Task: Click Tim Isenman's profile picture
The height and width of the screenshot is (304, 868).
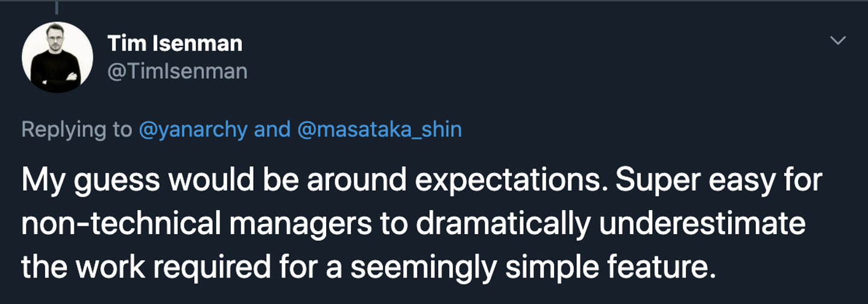Action: coord(57,57)
